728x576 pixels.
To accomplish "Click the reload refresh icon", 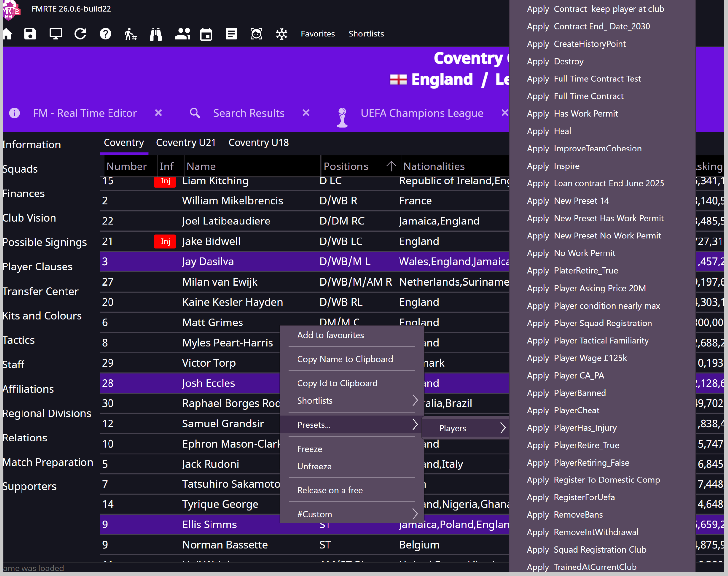I will [80, 34].
